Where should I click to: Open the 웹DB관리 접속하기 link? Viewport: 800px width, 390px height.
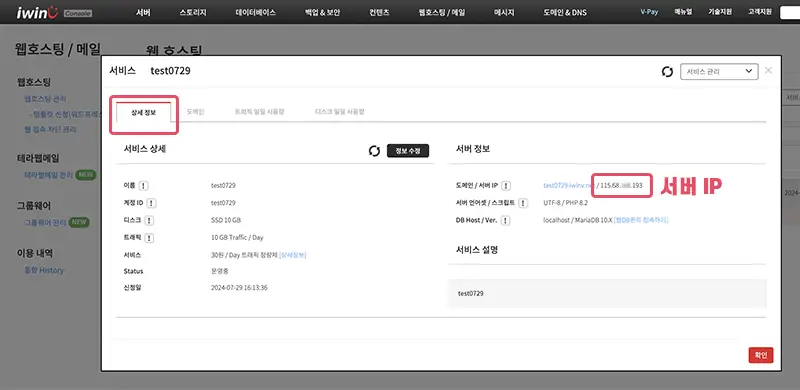(641, 220)
